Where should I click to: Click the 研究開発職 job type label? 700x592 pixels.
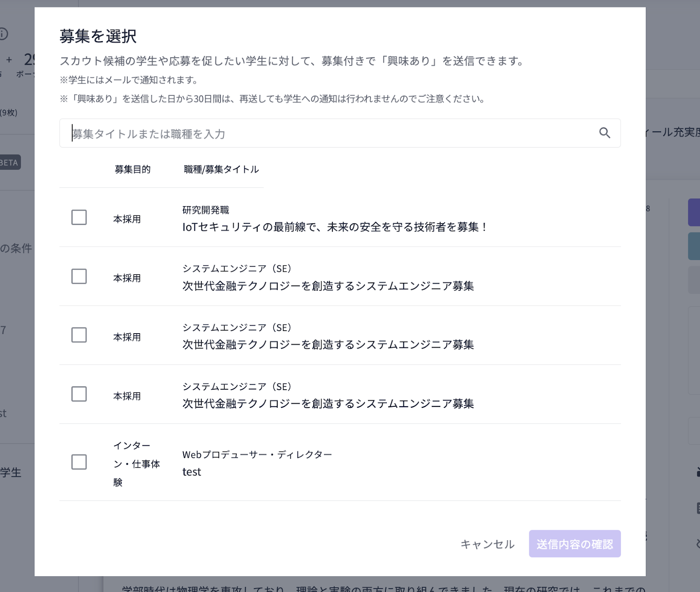(206, 210)
